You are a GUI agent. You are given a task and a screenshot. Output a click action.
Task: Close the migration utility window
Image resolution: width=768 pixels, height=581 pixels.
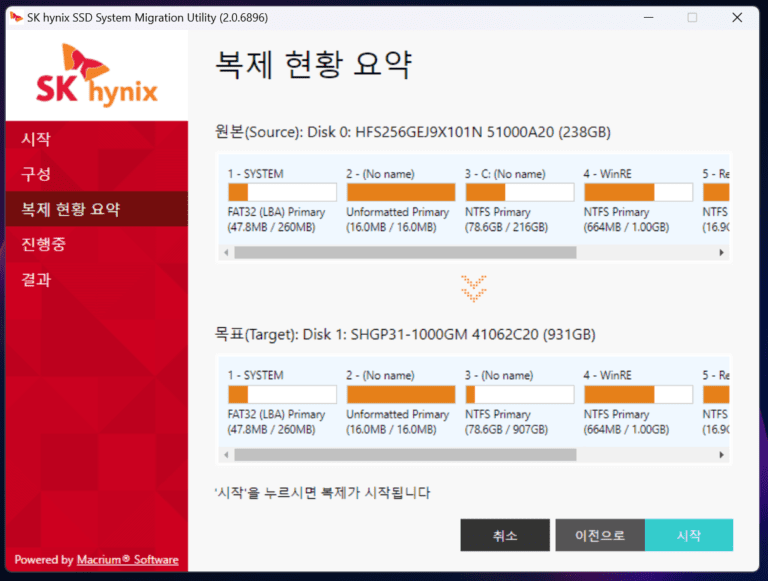(x=737, y=18)
